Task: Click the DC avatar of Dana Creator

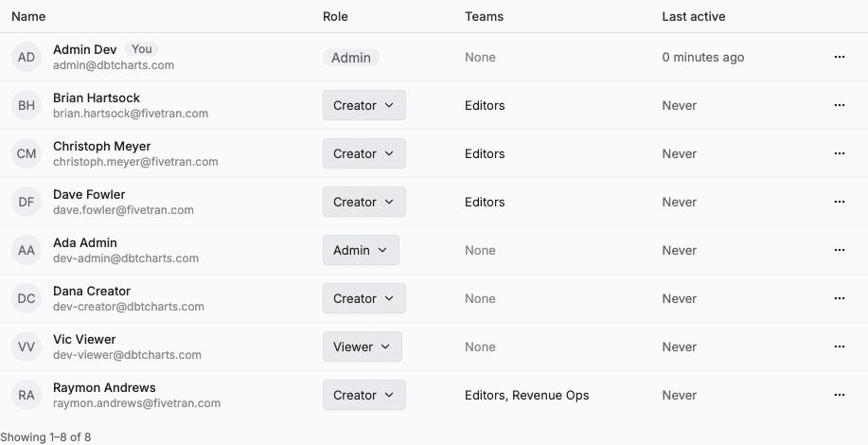Action: pyautogui.click(x=27, y=298)
